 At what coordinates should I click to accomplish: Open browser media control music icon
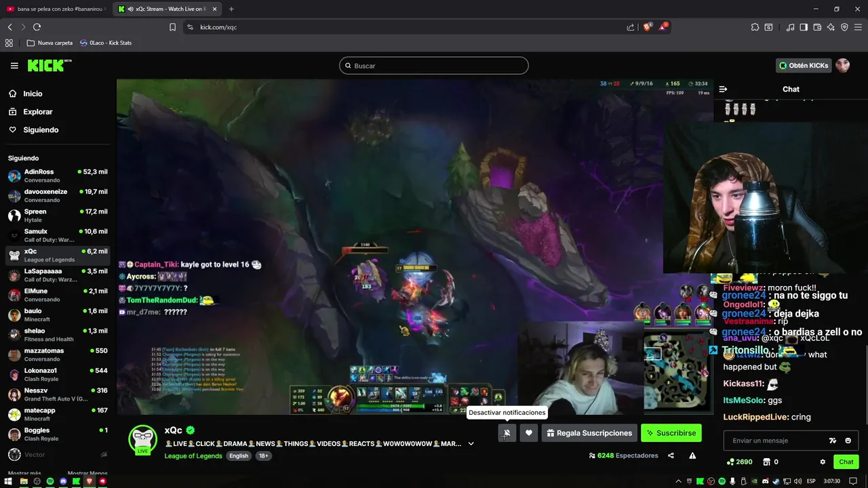pos(790,27)
